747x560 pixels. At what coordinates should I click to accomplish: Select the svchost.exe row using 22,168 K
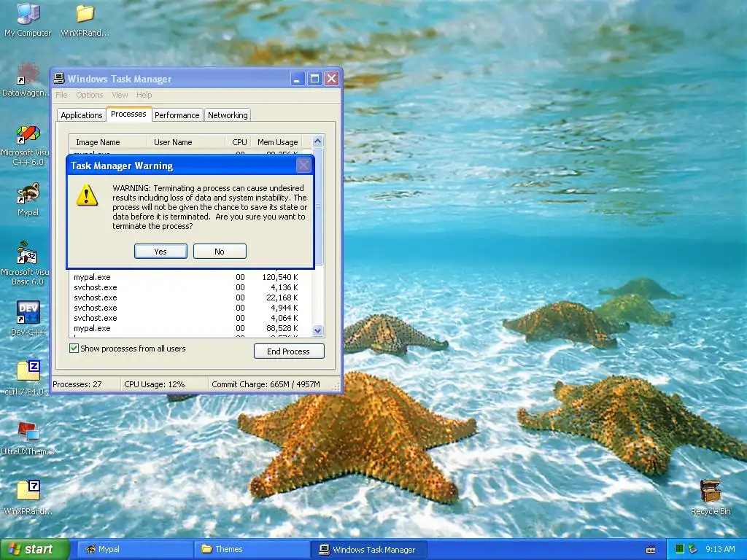[190, 297]
